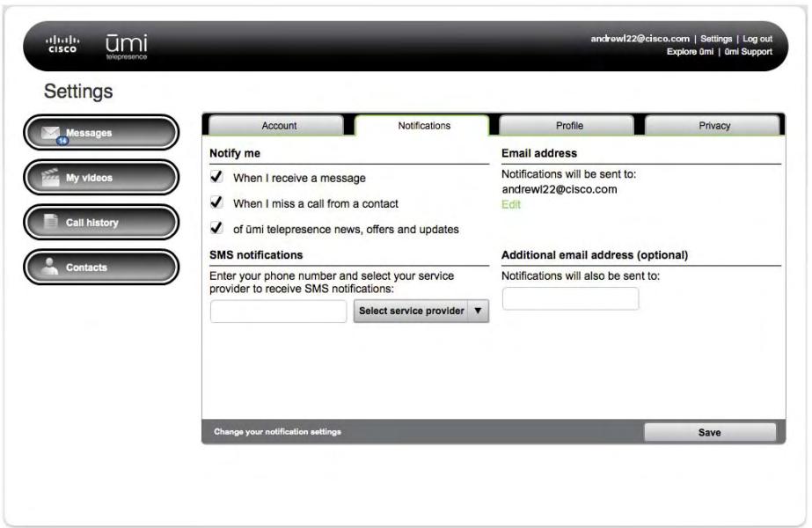Open Messages from sidebar
The image size is (812, 528).
tap(101, 133)
